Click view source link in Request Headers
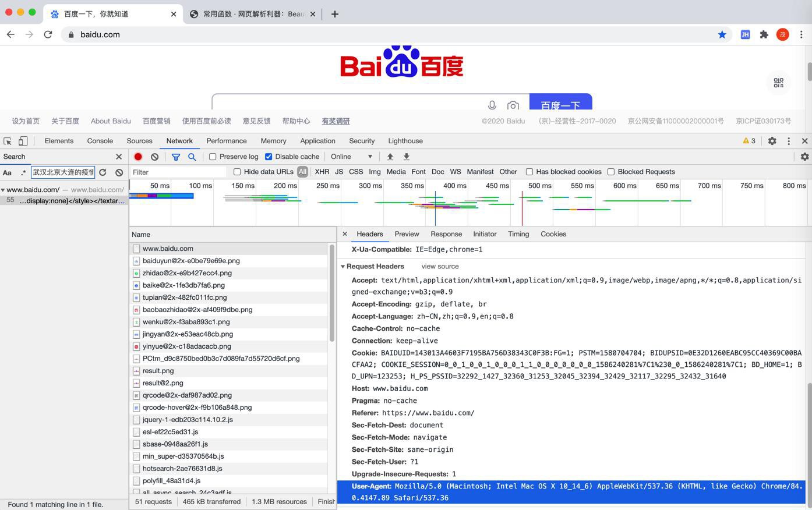 click(440, 266)
